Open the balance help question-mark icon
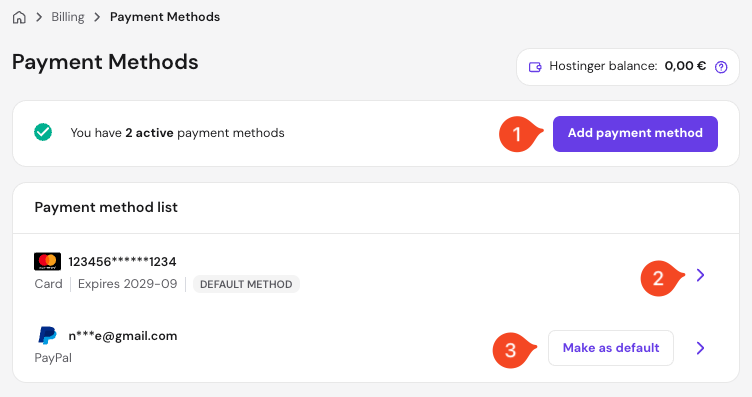The width and height of the screenshot is (752, 397). (x=721, y=67)
